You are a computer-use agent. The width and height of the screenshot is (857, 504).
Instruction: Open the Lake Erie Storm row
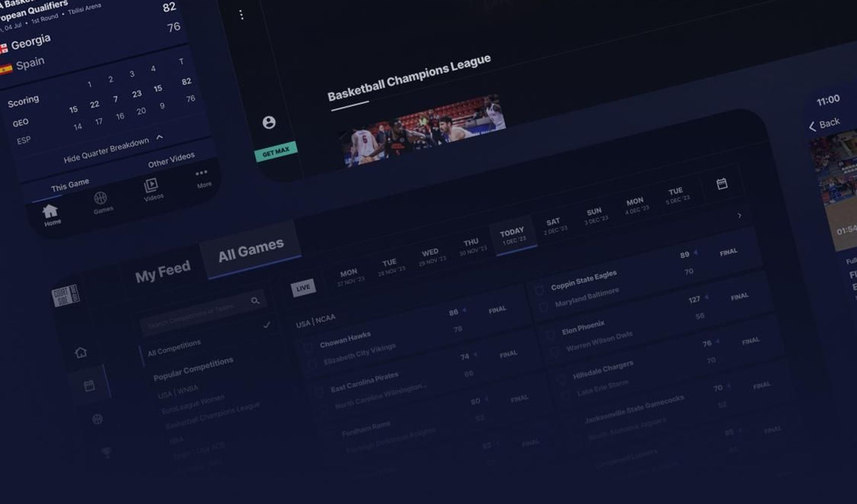603,388
